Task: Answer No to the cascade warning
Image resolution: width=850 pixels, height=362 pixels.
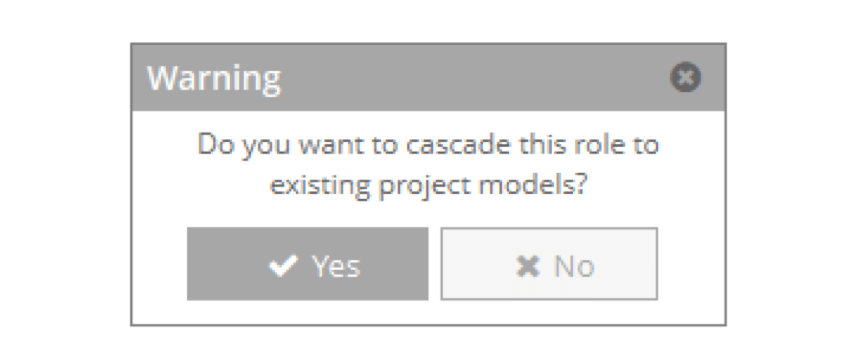Action: pos(549,264)
